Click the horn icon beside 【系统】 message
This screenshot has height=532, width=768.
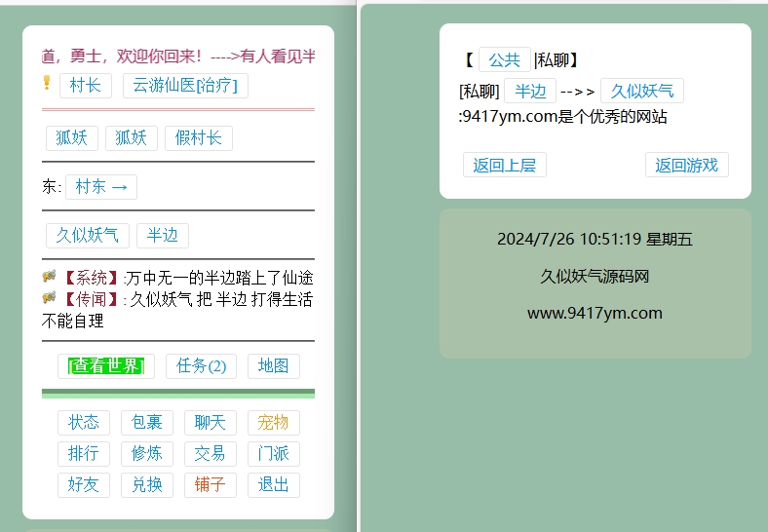49,277
